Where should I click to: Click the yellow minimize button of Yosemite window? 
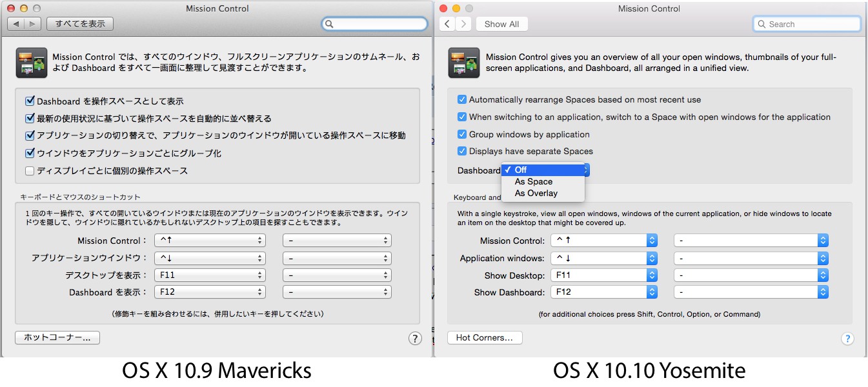(456, 8)
